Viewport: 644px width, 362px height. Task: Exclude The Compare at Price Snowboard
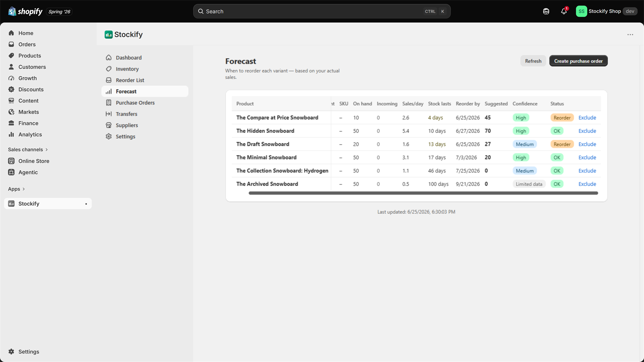tap(587, 117)
